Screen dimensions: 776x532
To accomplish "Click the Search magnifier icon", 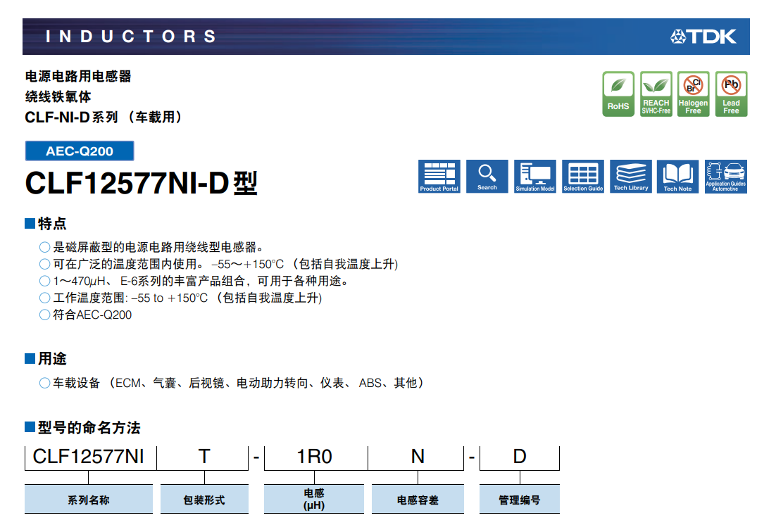I will pos(487,177).
